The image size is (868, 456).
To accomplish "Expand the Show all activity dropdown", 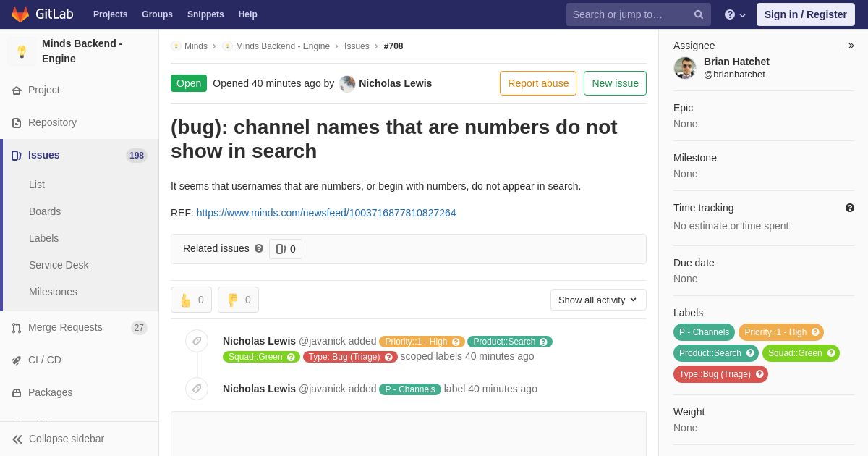I will [598, 300].
